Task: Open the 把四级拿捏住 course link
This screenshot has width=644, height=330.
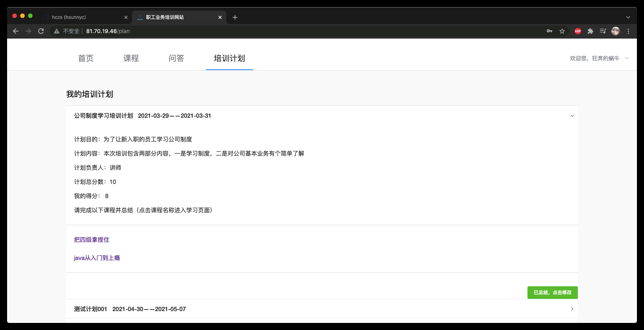Action: [x=92, y=240]
